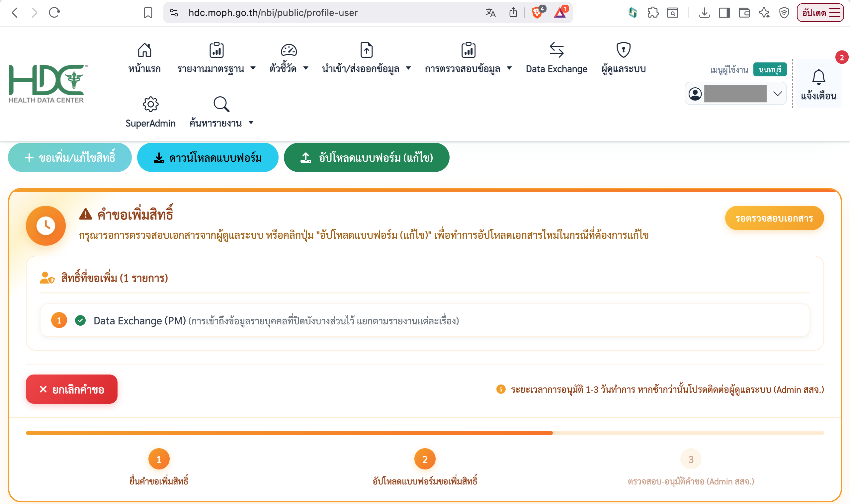Click step 3 ตรวจสอบ-อนุมัติคำขอ circle
The width and height of the screenshot is (850, 504).
tap(690, 459)
